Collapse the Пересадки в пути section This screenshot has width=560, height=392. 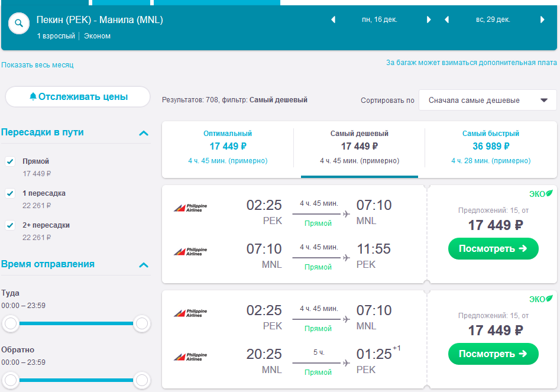pos(143,133)
